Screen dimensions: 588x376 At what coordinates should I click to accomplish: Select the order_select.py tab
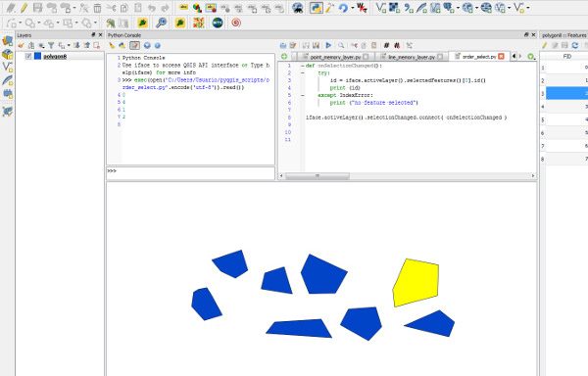tap(479, 56)
